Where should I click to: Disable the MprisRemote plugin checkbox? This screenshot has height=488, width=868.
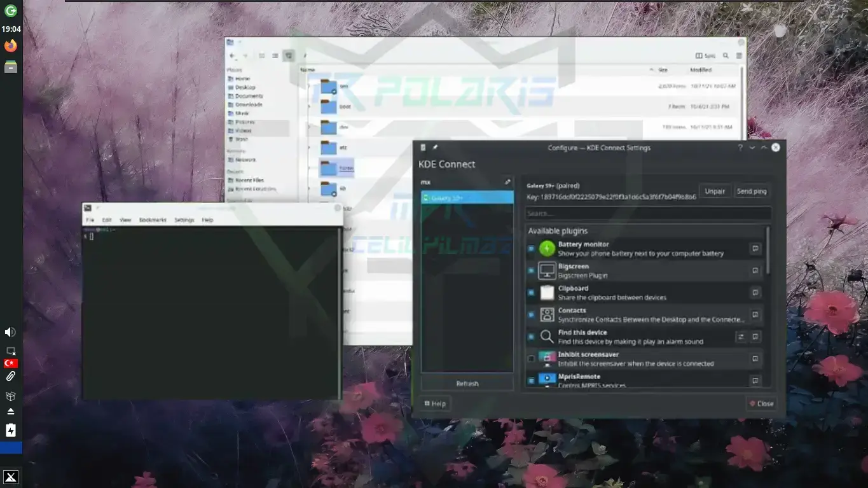pyautogui.click(x=531, y=380)
